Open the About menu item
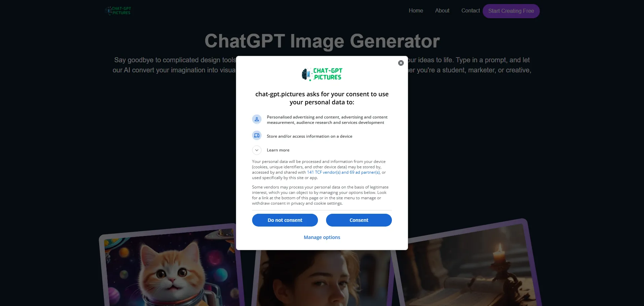This screenshot has width=644, height=306. [442, 11]
